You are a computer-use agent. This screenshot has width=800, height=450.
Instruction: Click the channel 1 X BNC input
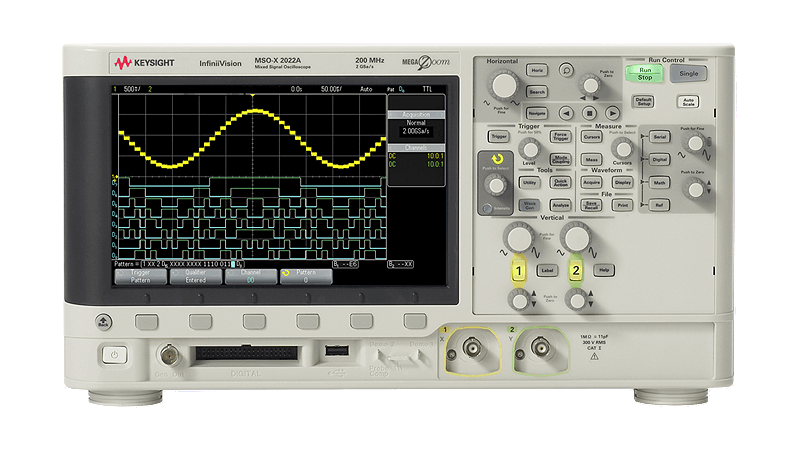click(471, 348)
